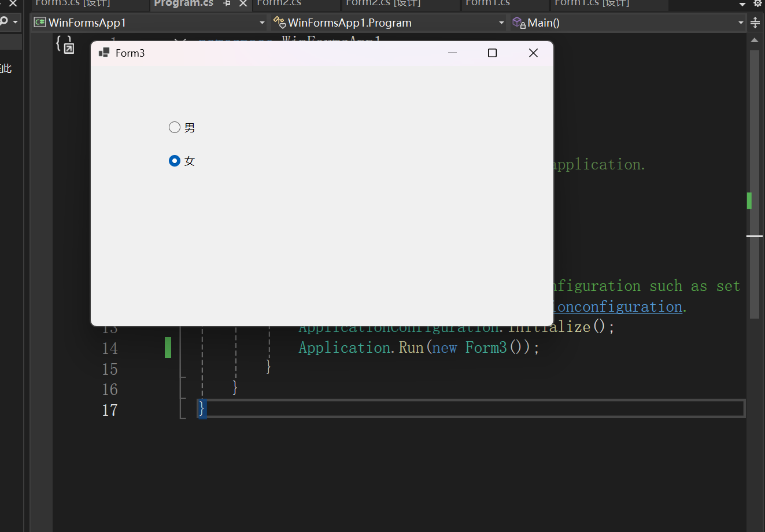The height and width of the screenshot is (532, 765).
Task: Click the settings gear in the top-right corner
Action: [757, 3]
